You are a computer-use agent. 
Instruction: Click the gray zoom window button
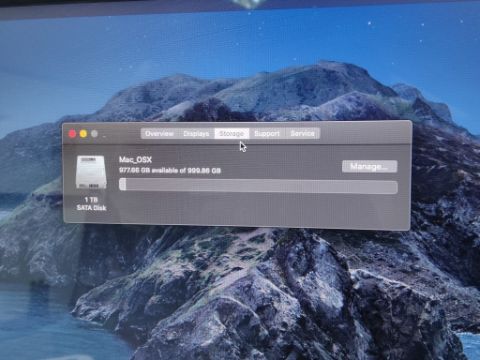94,134
